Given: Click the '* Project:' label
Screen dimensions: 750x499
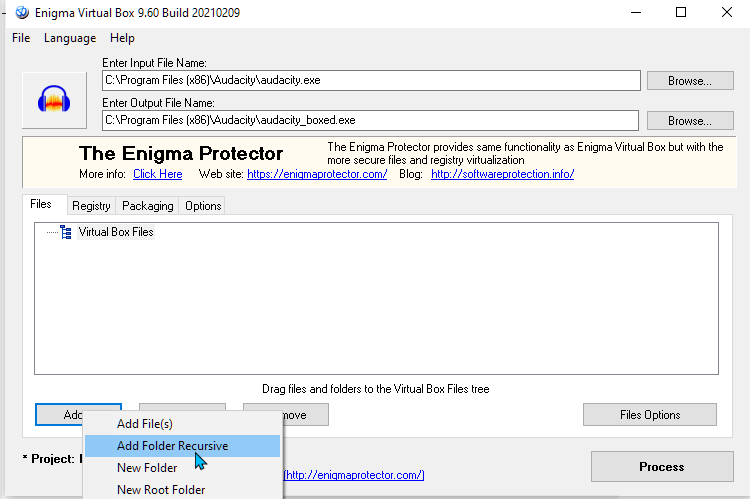Looking at the screenshot, I should point(49,459).
